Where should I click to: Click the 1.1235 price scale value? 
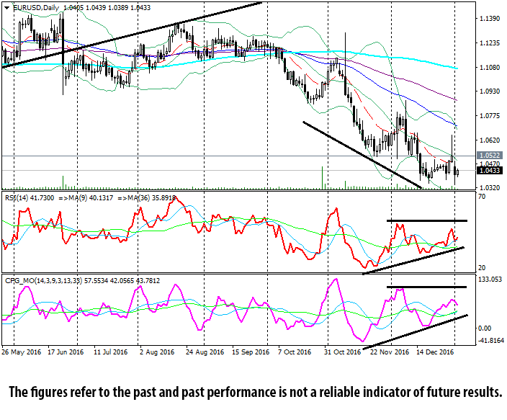(490, 43)
